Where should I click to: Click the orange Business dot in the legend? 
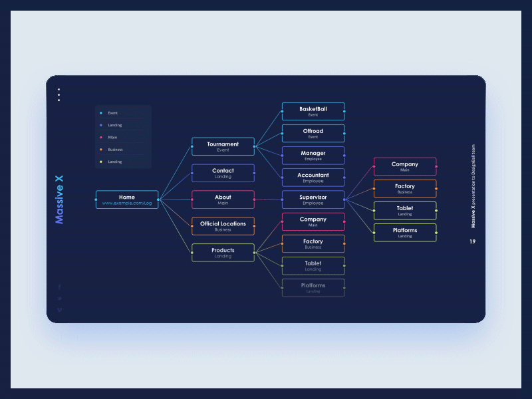pyautogui.click(x=100, y=149)
